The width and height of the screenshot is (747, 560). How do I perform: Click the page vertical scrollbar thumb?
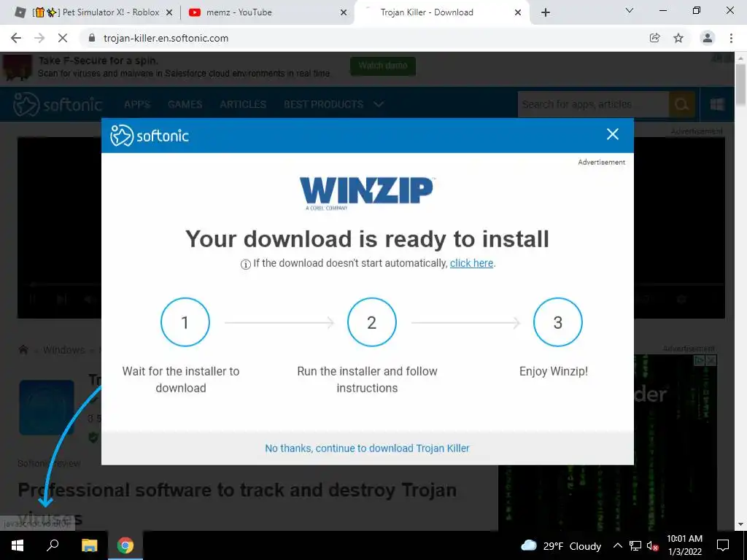[740, 85]
